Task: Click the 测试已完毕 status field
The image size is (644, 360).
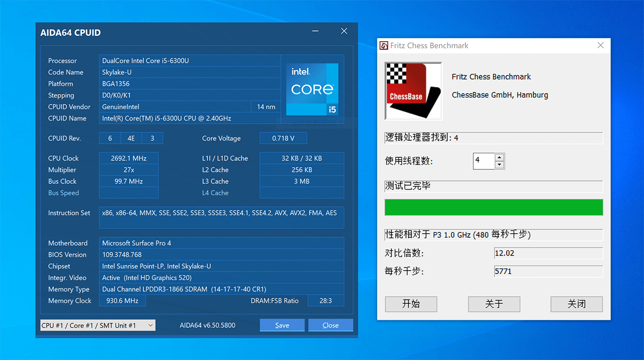Action: 494,186
